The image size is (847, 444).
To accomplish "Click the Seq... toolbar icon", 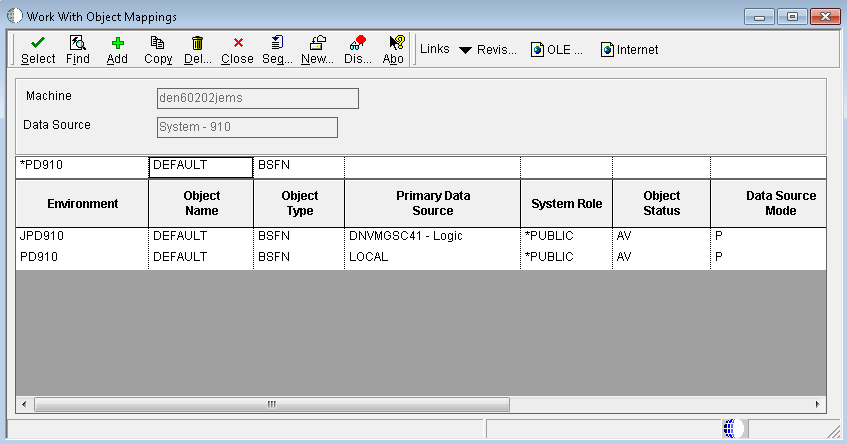I will click(x=277, y=42).
